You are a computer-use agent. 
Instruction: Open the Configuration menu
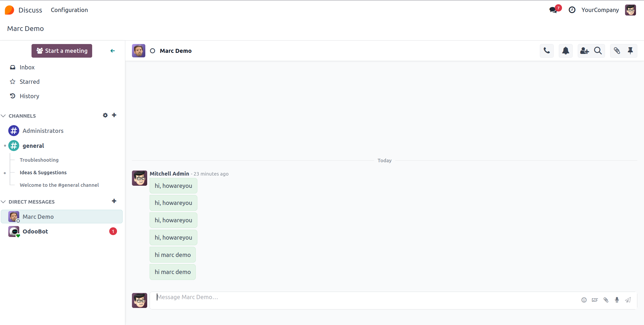tap(69, 10)
